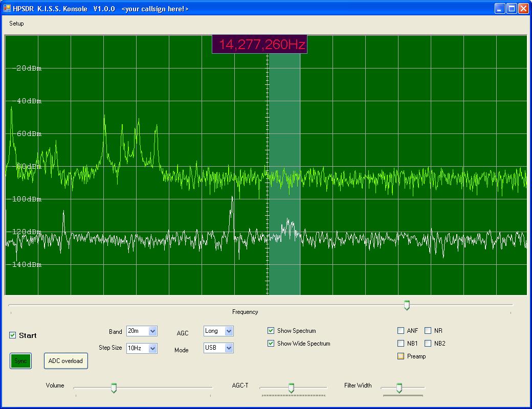Disable the Show Spectrum checkbox
This screenshot has height=409, width=532.
pyautogui.click(x=271, y=331)
